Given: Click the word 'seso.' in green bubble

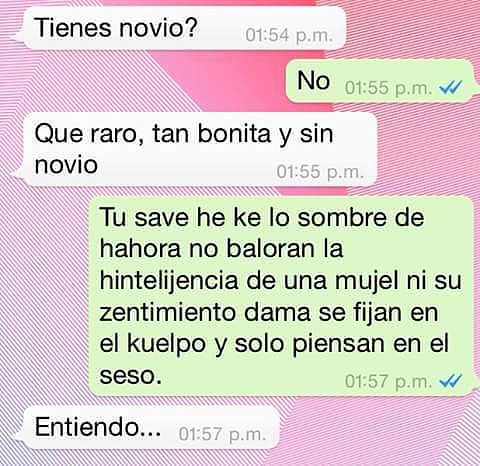Looking at the screenshot, I should [130, 376].
